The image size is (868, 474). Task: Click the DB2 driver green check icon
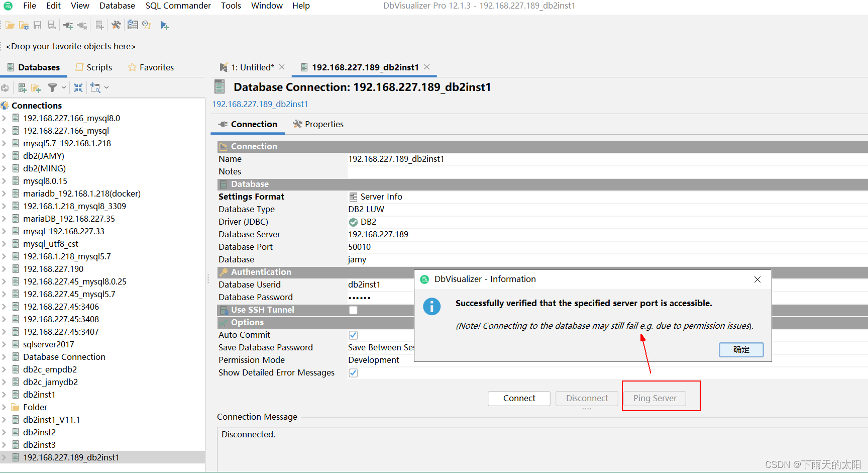click(x=353, y=222)
